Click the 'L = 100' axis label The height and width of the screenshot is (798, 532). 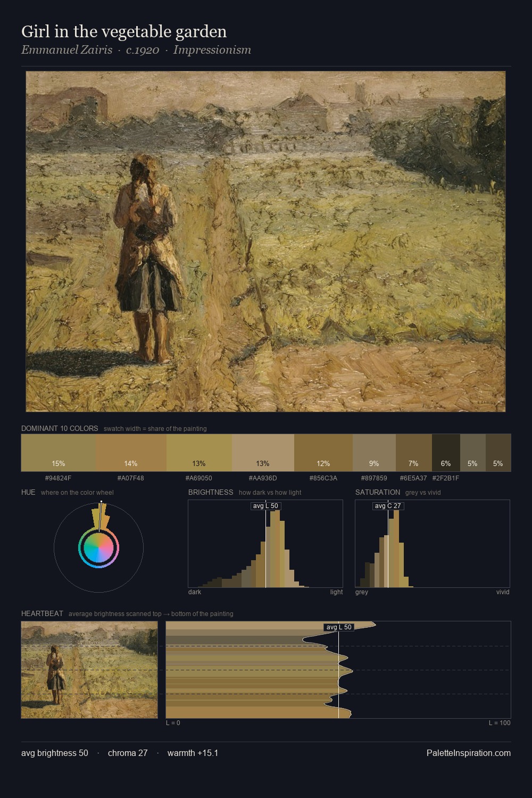(500, 723)
